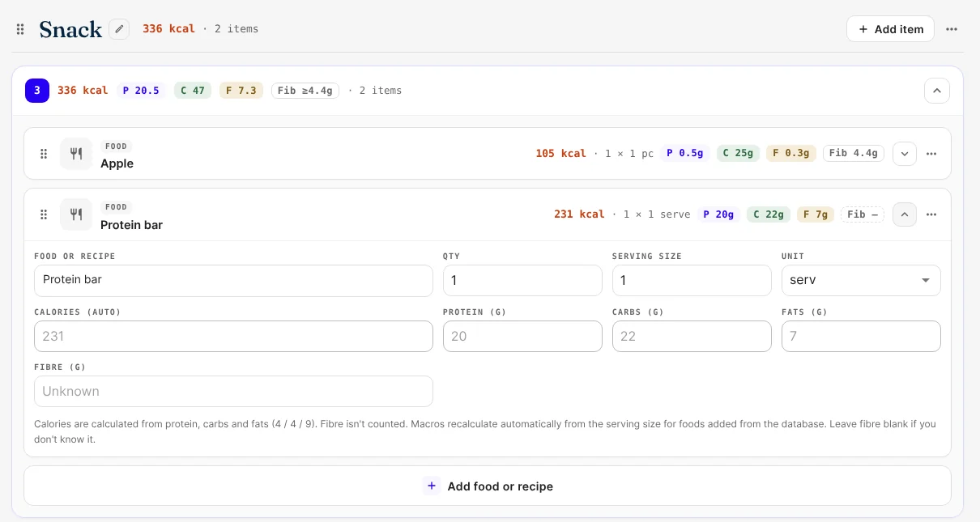Image resolution: width=980 pixels, height=522 pixels.
Task: Click the Calories (auto) field
Action: [x=233, y=336]
